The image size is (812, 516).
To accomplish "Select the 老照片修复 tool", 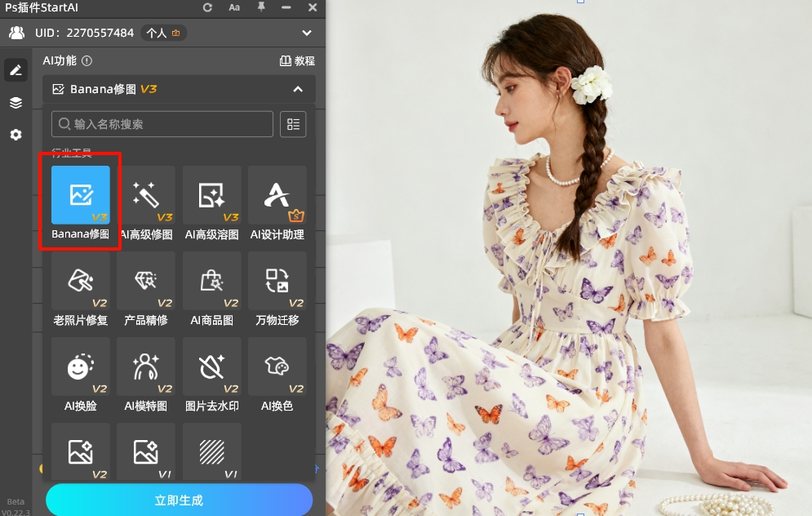I will click(x=79, y=281).
